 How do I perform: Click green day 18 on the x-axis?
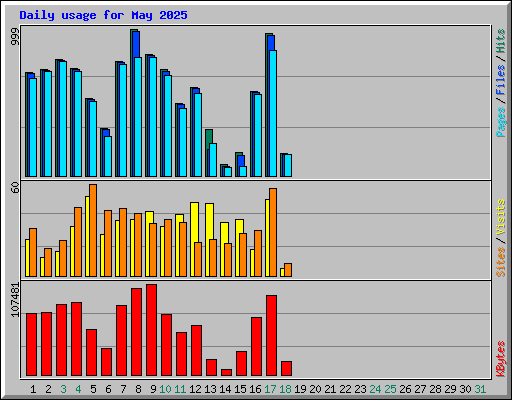click(x=285, y=389)
